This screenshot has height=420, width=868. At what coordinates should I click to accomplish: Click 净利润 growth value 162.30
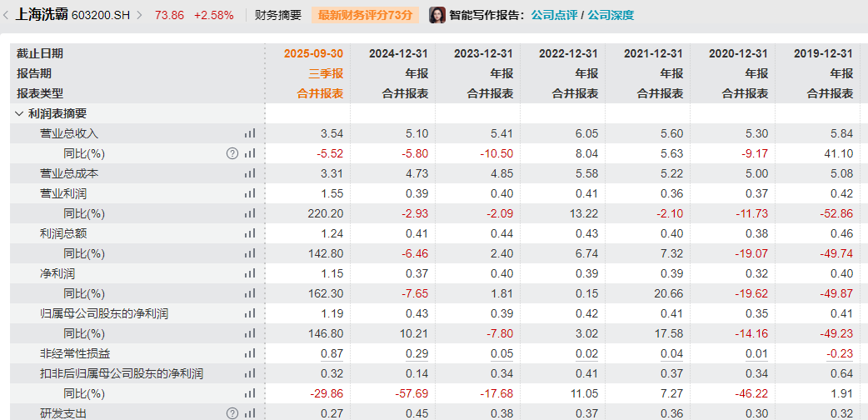click(327, 293)
